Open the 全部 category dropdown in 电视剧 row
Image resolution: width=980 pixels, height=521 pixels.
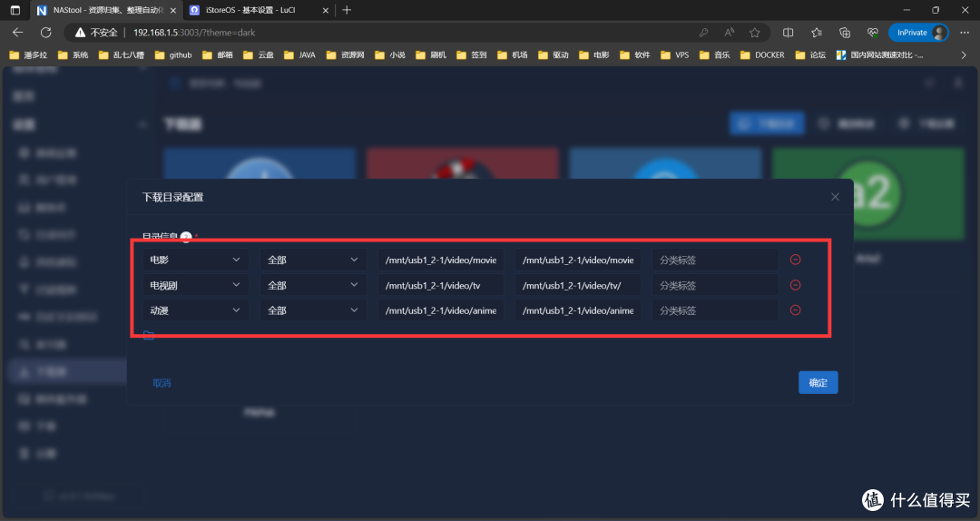tap(313, 285)
